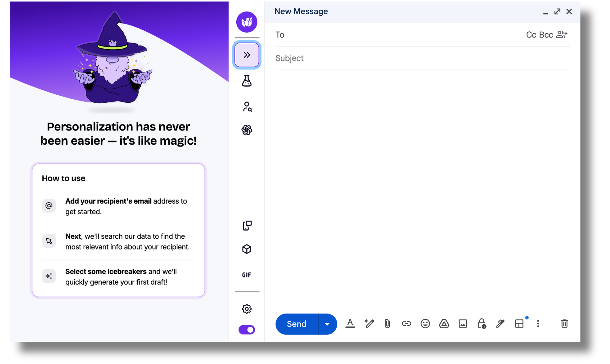Expand the Send options dropdown arrow
Screen dimensions: 610x364
tap(327, 324)
